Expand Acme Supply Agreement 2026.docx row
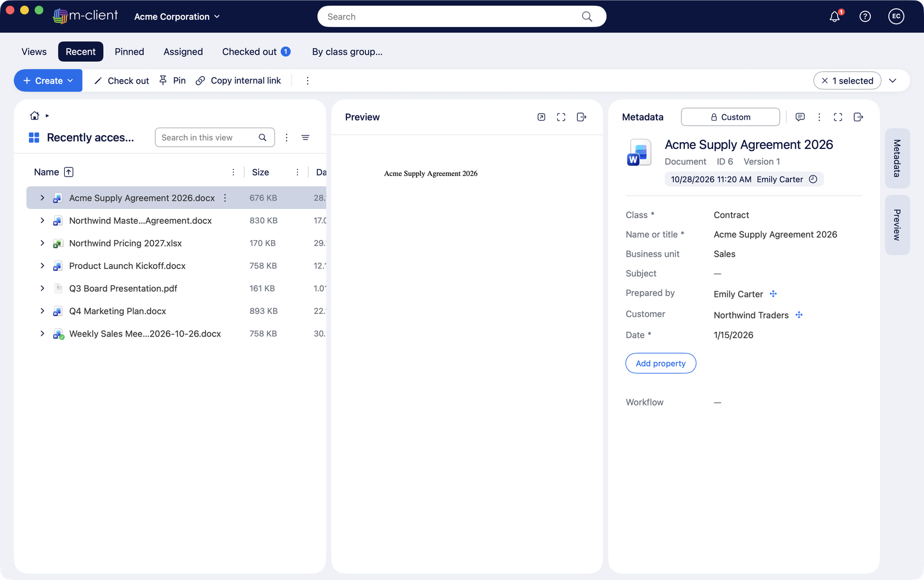The height and width of the screenshot is (580, 924). 42,198
